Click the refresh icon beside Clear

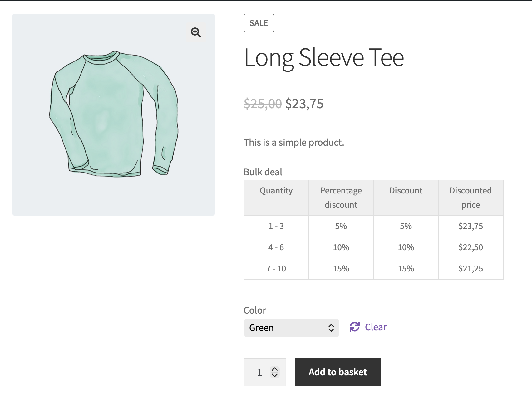click(x=354, y=327)
